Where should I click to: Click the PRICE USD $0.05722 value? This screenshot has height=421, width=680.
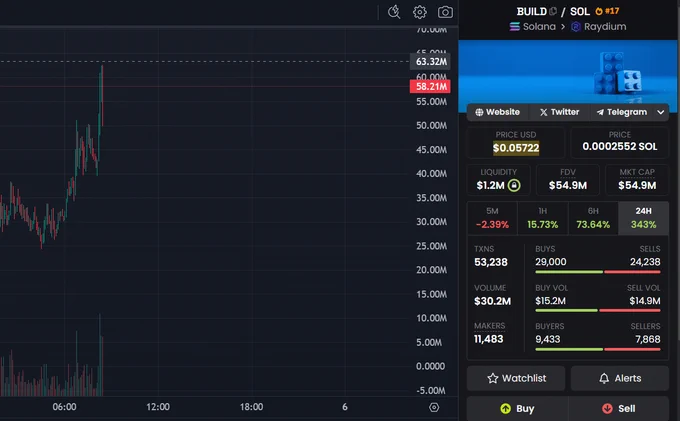point(516,148)
